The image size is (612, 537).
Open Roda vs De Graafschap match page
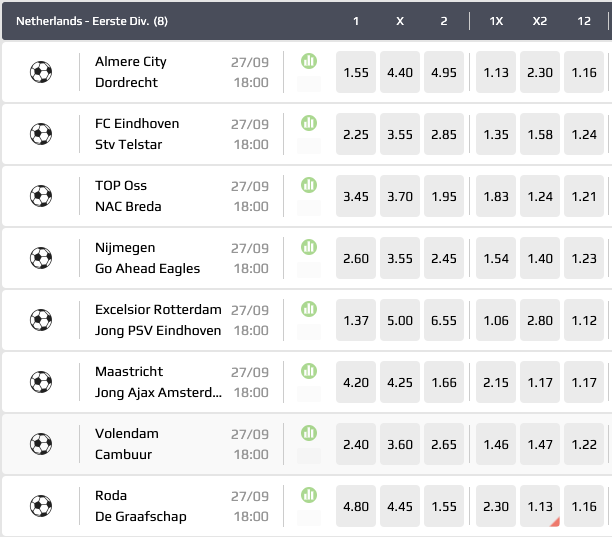click(x=140, y=506)
